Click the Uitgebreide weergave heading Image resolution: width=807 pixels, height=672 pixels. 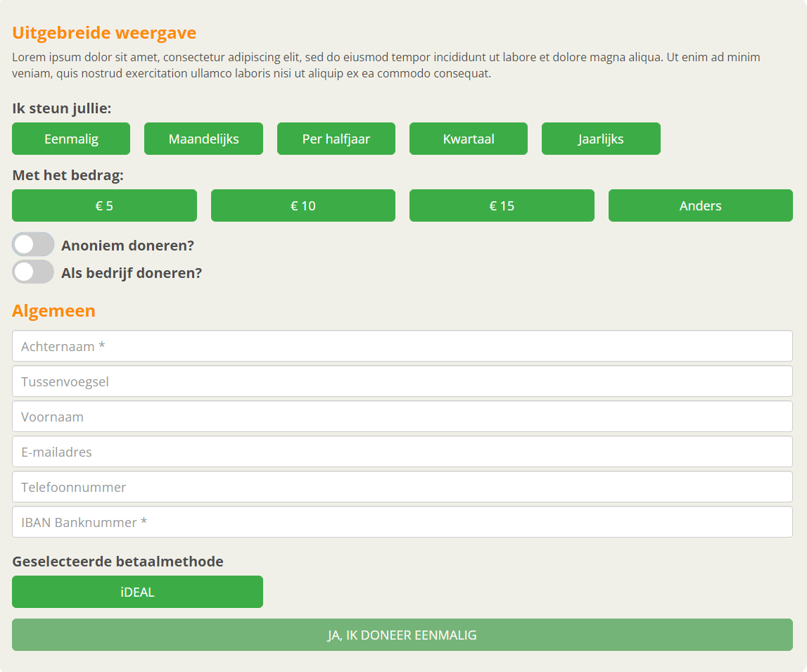(103, 32)
